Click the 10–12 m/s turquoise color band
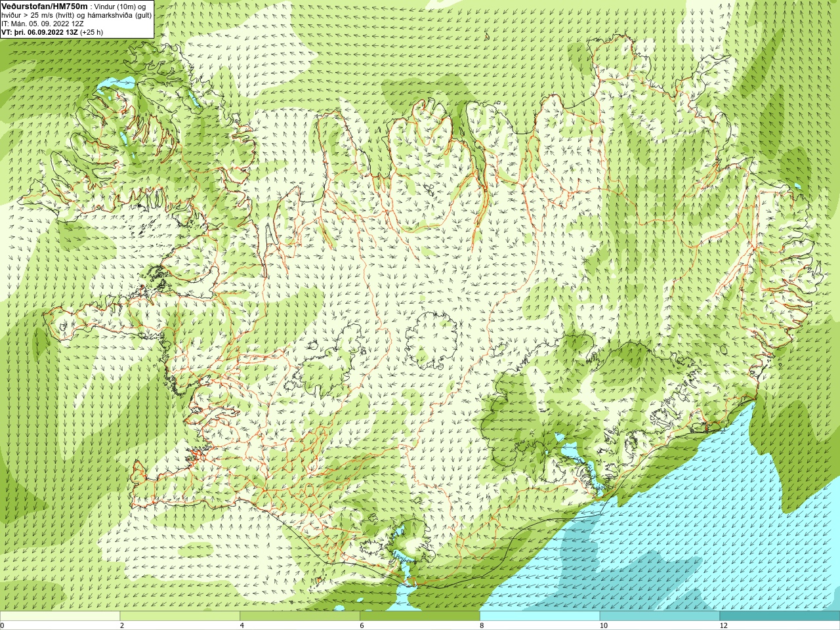Viewport: 840px width, 630px height. pyautogui.click(x=660, y=616)
